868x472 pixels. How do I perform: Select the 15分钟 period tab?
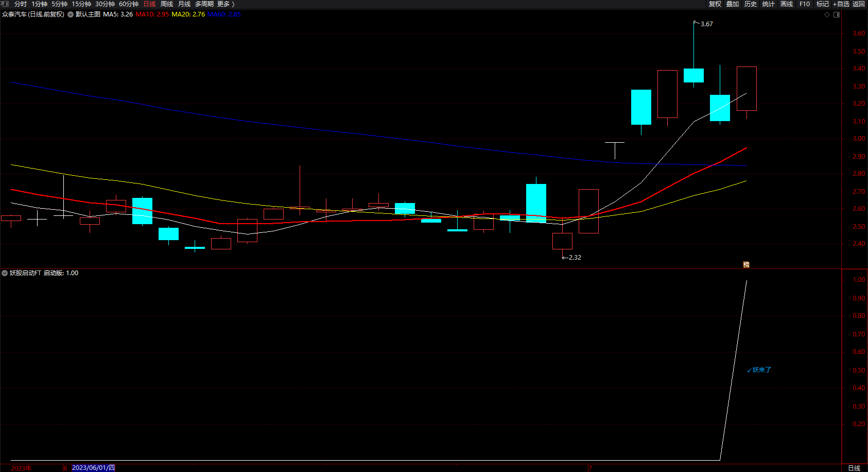point(81,4)
